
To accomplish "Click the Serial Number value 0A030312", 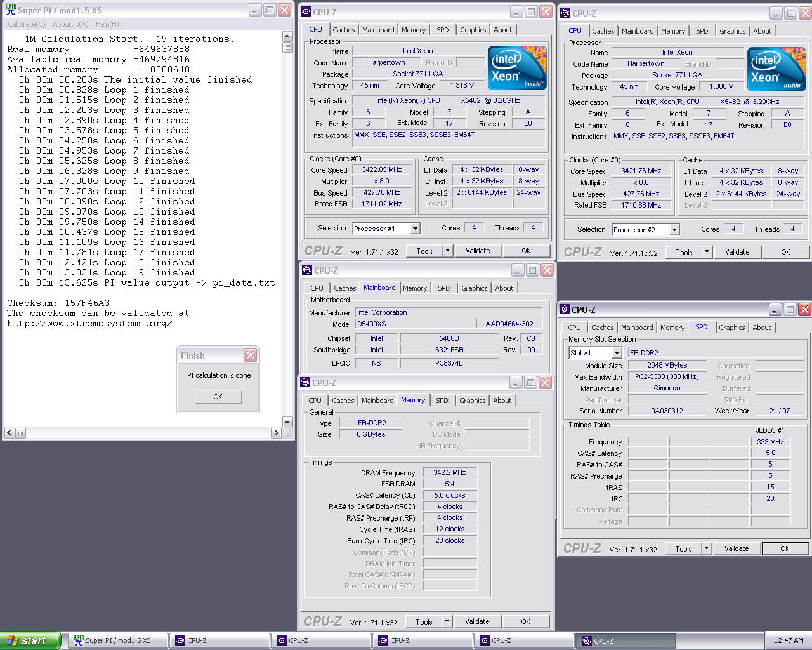I will coord(667,411).
